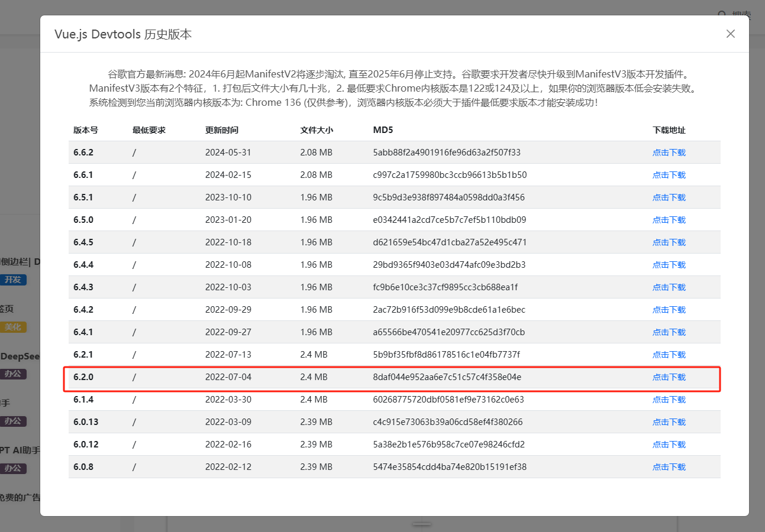This screenshot has height=532, width=765.
Task: Close the Vue.js Devtools 历史版本 dialog
Action: click(x=730, y=34)
